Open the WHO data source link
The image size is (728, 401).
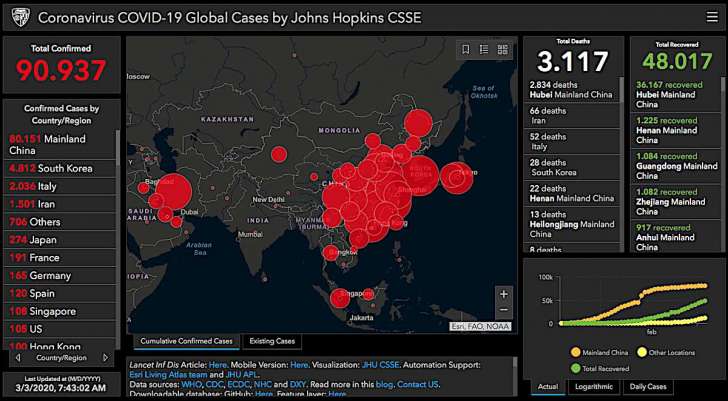pos(192,385)
